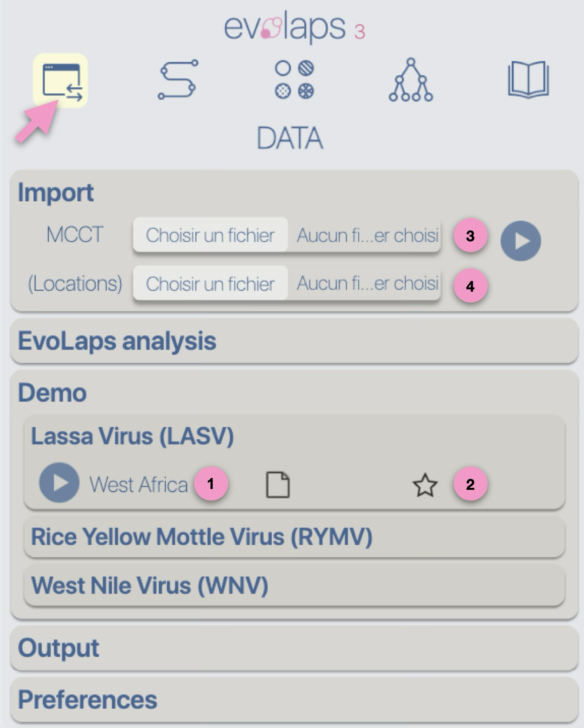Open the documentation book icon

[528, 79]
